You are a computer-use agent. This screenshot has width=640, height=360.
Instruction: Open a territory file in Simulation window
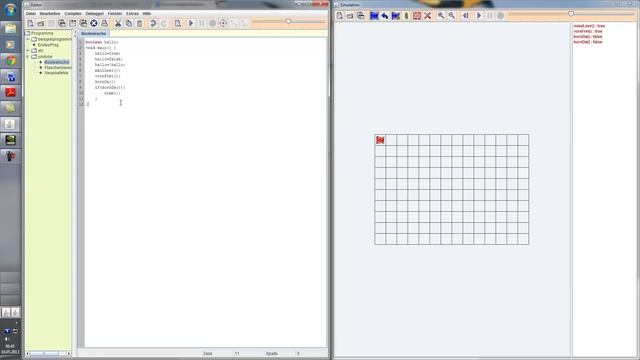[350, 16]
